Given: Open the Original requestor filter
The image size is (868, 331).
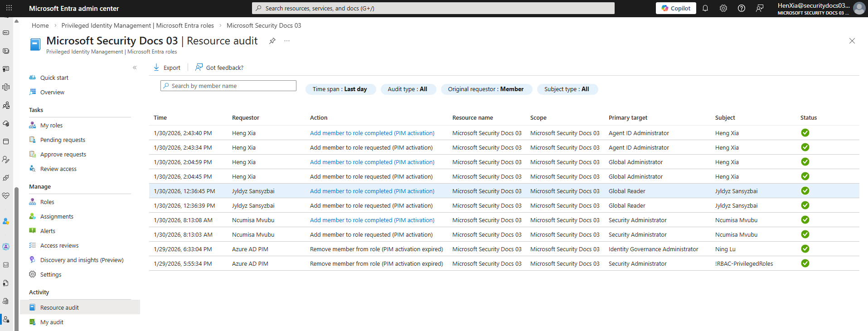Looking at the screenshot, I should [486, 89].
